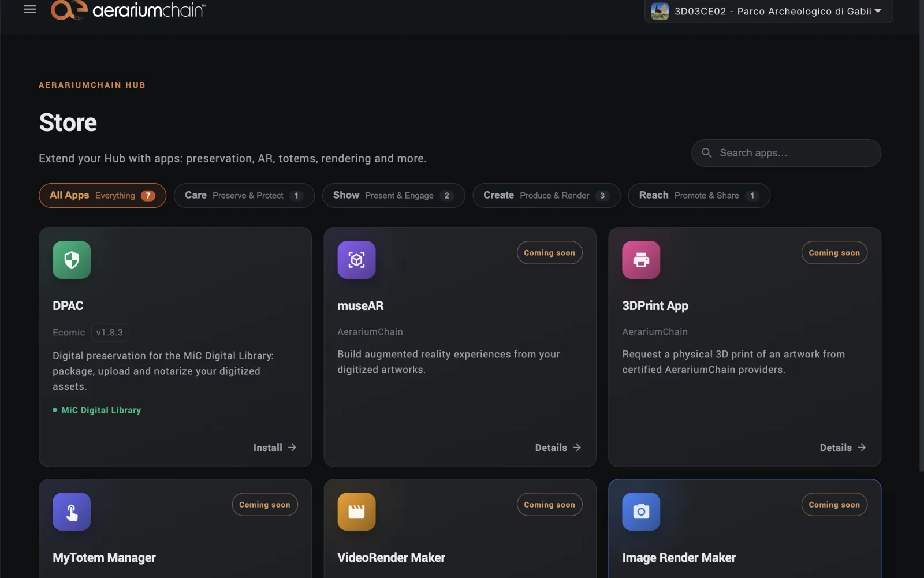Click the museAR augmented reality description

click(449, 362)
